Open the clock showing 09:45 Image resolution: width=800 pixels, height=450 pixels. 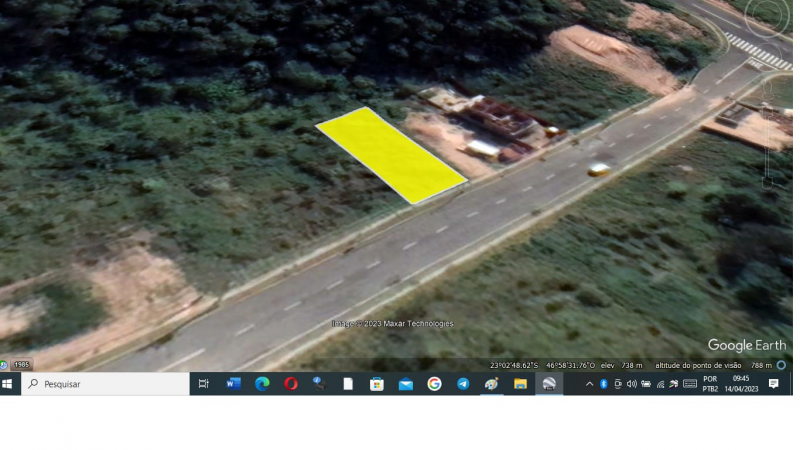tap(741, 384)
